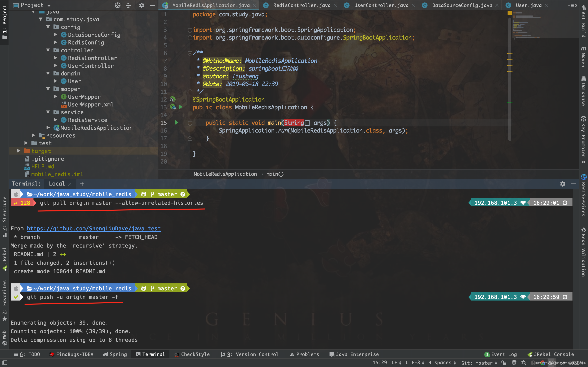Click the Database panel icon on right sidebar
This screenshot has height=367, width=588.
point(582,88)
